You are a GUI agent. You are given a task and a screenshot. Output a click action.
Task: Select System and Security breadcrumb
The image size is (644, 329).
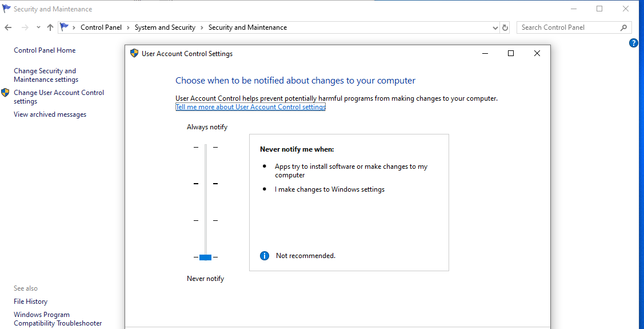click(165, 27)
